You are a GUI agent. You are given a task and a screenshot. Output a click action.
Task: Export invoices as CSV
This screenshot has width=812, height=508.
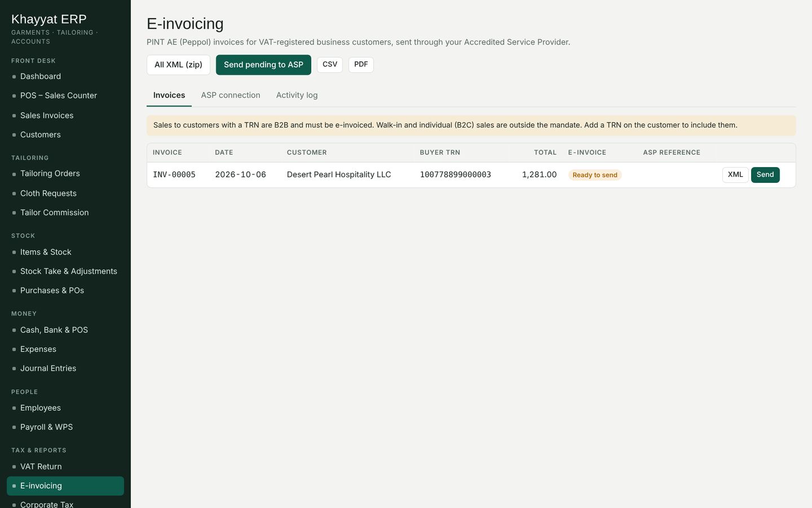click(330, 64)
